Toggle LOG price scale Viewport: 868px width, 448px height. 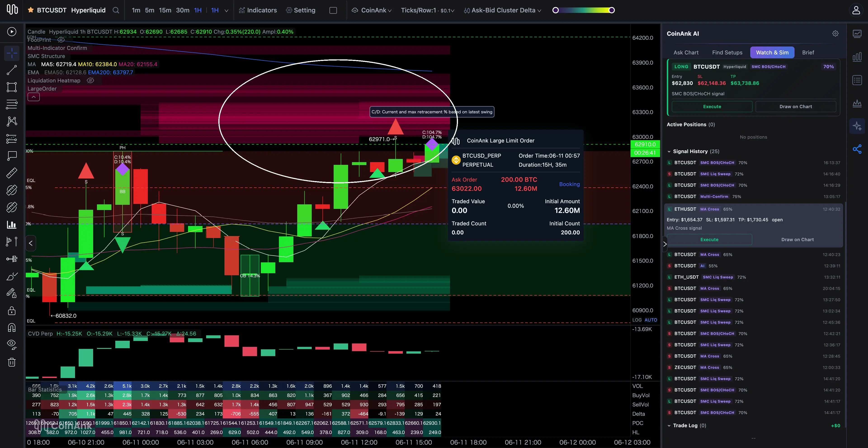point(637,320)
